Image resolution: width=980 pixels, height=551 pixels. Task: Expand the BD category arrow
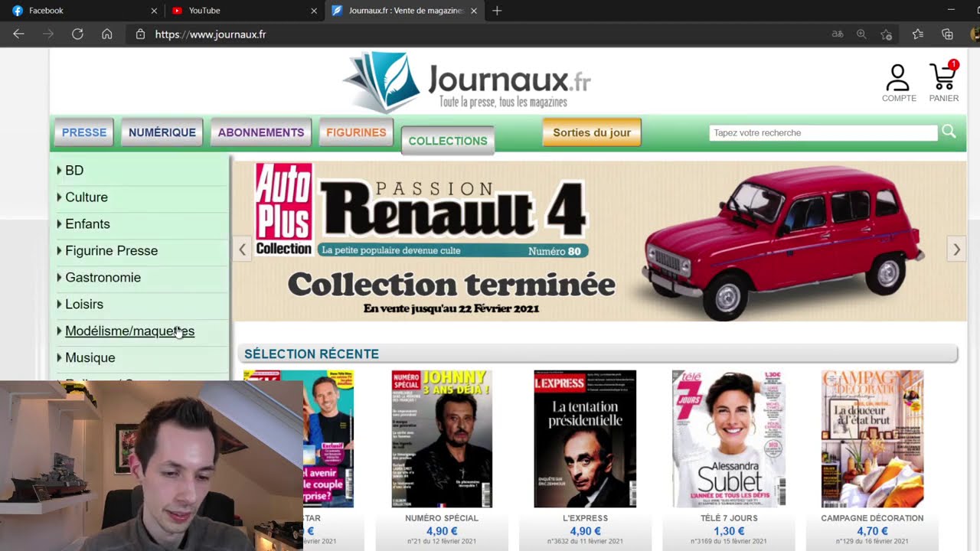point(59,170)
